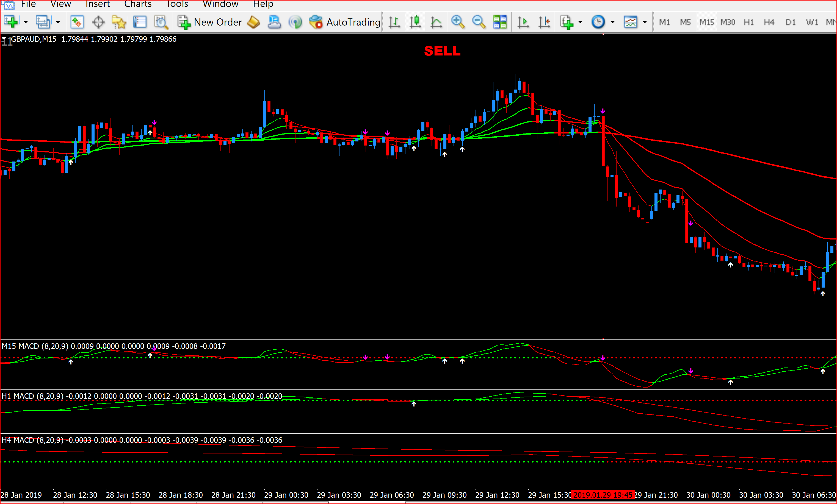837x504 pixels.
Task: Open the Charts menu
Action: (137, 4)
